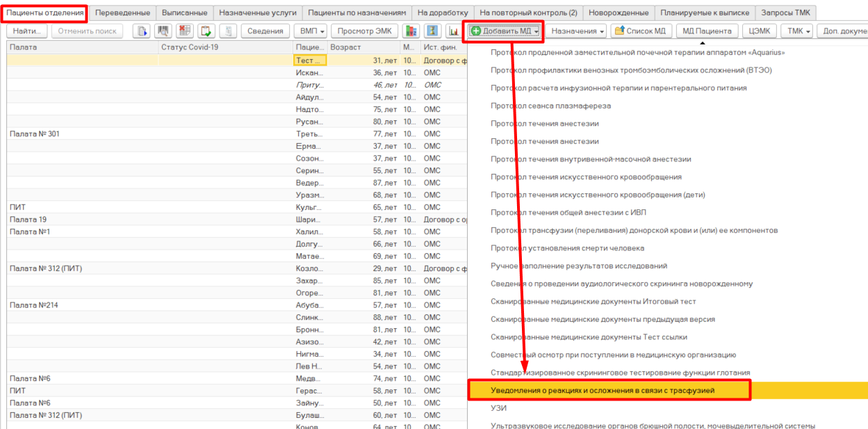
Task: Expand the Добавить МД dropdown
Action: tap(504, 31)
